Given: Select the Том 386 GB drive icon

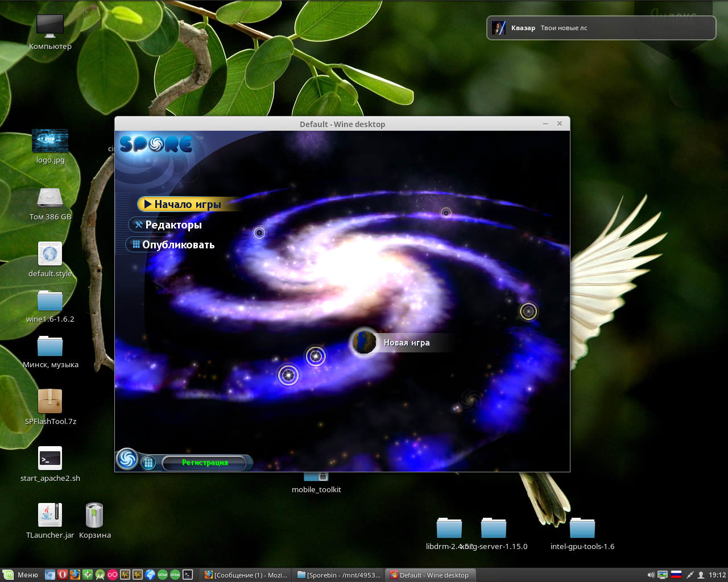Looking at the screenshot, I should (50, 198).
